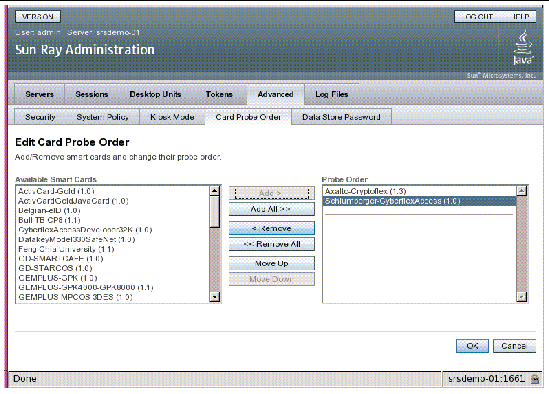This screenshot has height=394, width=549.
Task: Open the Log Files tab
Action: point(332,94)
